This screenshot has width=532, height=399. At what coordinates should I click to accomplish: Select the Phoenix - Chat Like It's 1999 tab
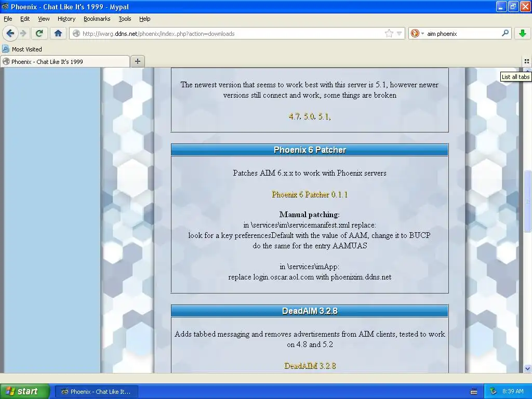point(65,61)
